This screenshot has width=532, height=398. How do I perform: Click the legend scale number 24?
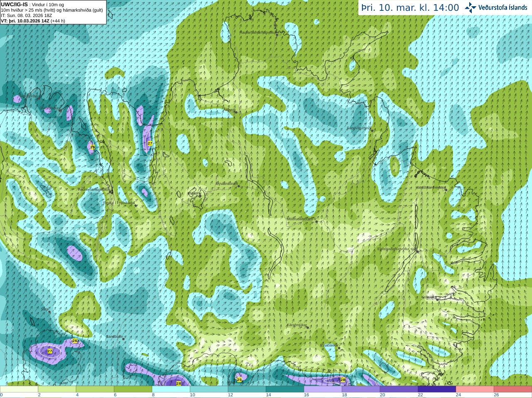tap(458, 395)
